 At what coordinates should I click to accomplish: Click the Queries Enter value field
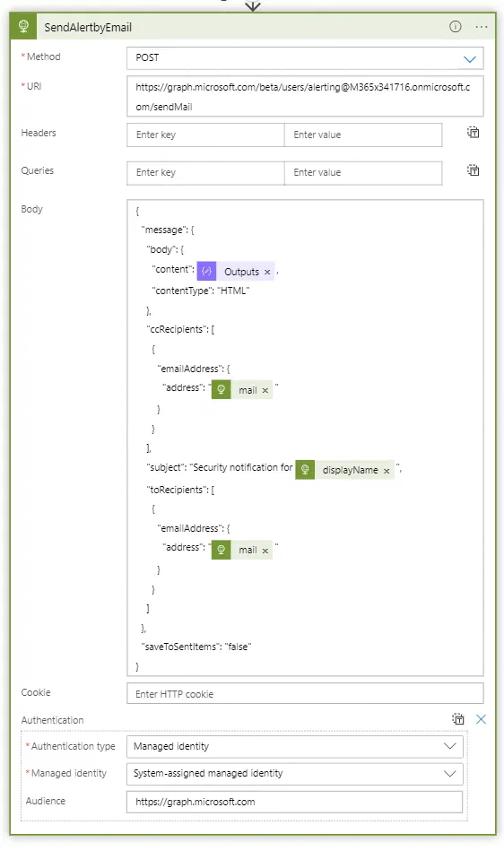pyautogui.click(x=363, y=172)
